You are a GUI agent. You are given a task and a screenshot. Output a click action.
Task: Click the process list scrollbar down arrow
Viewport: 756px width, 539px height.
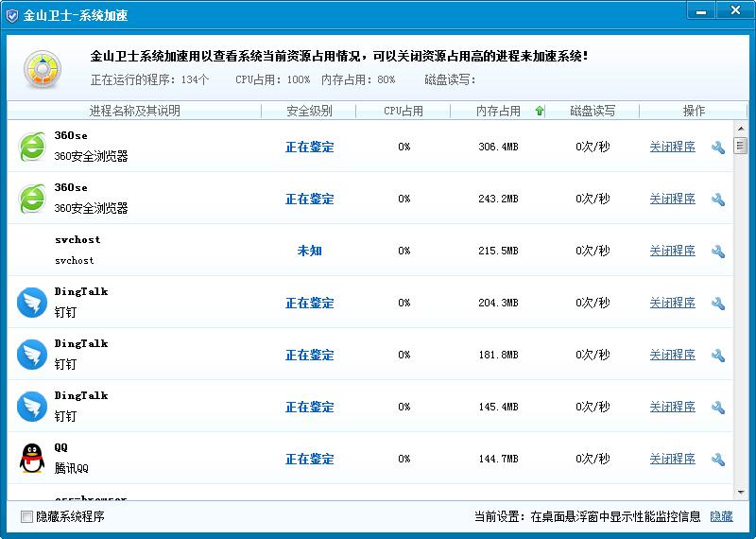[x=741, y=493]
